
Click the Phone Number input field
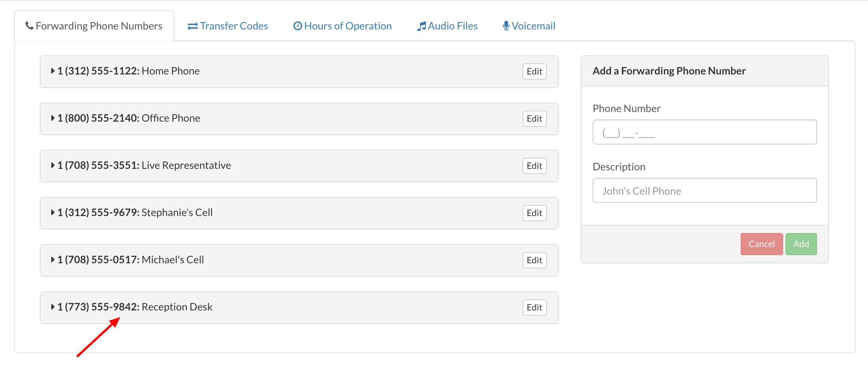pyautogui.click(x=704, y=132)
